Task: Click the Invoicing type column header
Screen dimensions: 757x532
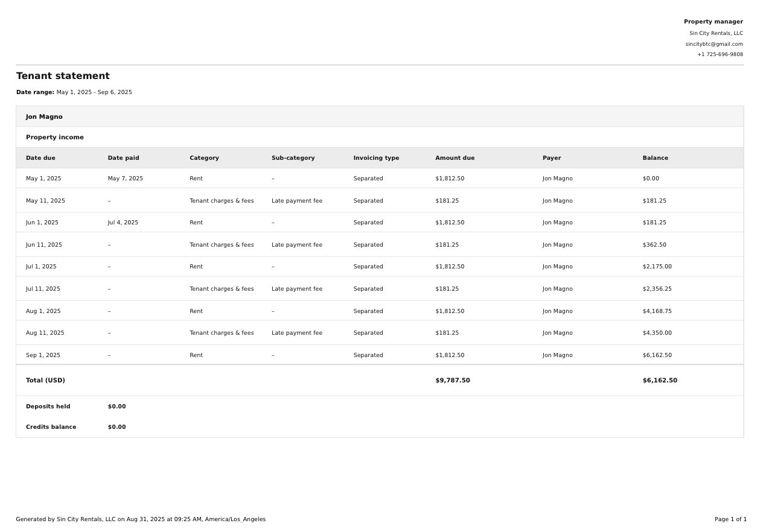Action: click(376, 158)
